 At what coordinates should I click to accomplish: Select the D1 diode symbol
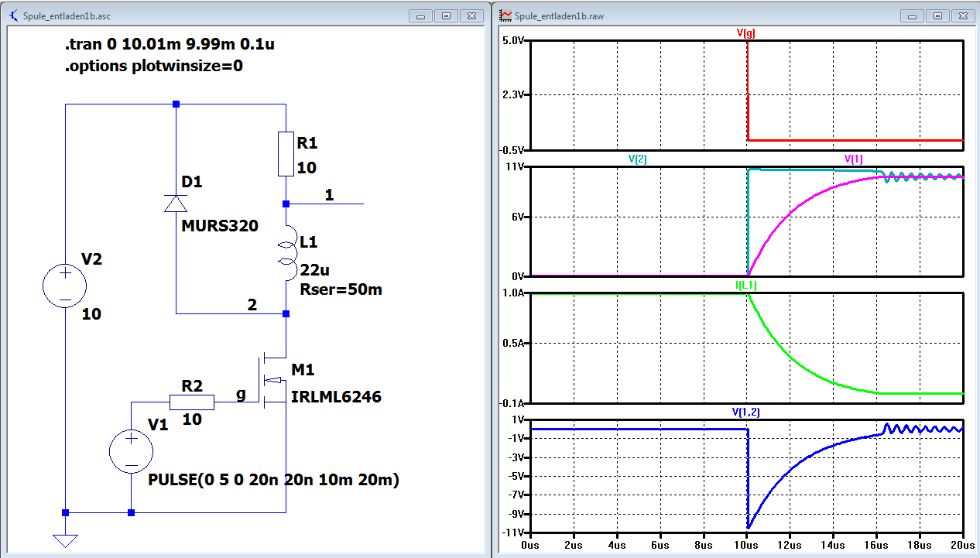[176, 204]
